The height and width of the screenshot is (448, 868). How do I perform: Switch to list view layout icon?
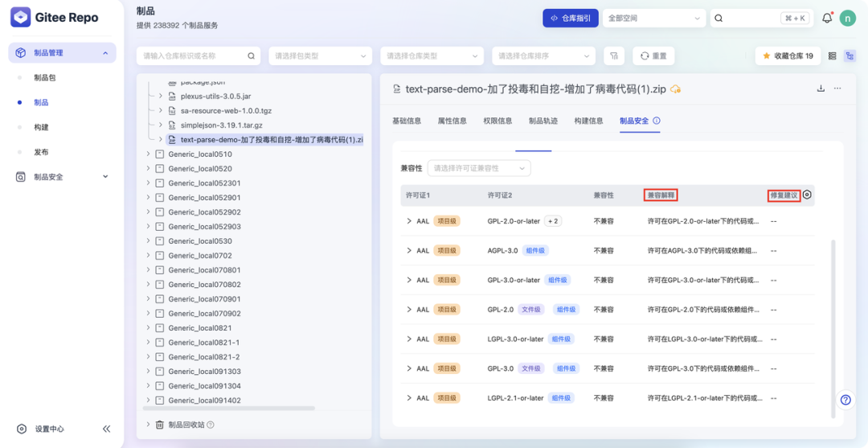(x=832, y=55)
